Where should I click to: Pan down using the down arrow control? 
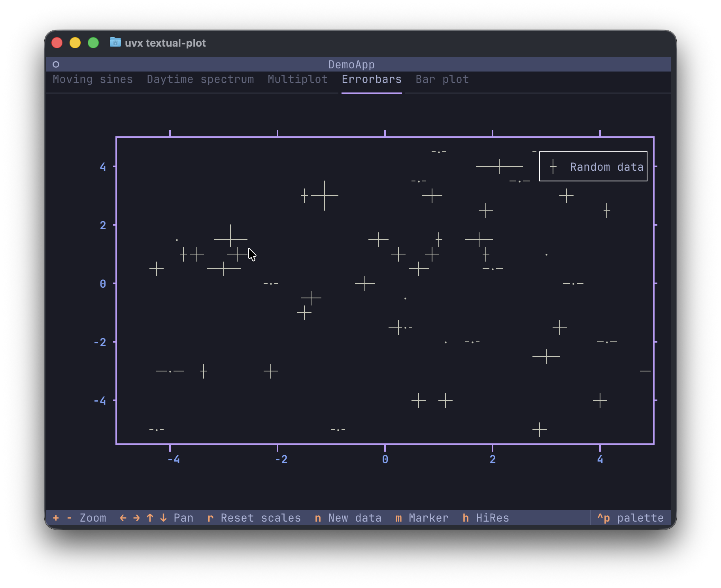click(x=163, y=518)
